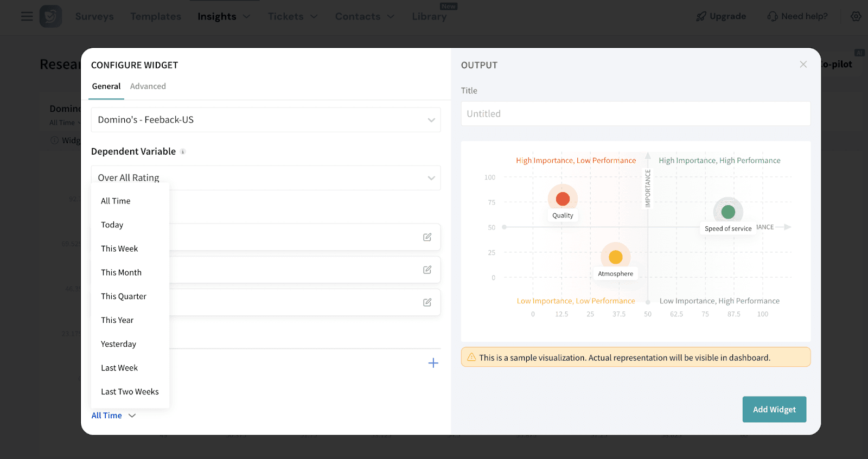The image size is (868, 459).
Task: Select the General tab
Action: [x=106, y=86]
